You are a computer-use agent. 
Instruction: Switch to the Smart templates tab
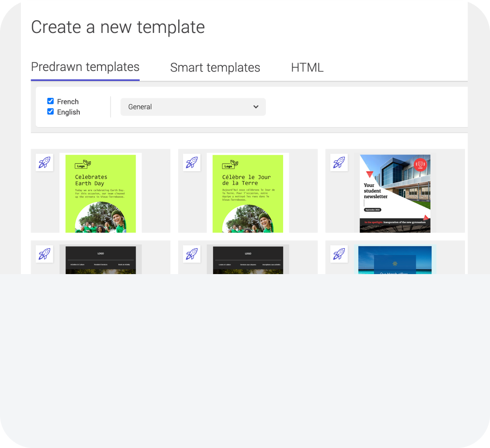click(x=215, y=68)
